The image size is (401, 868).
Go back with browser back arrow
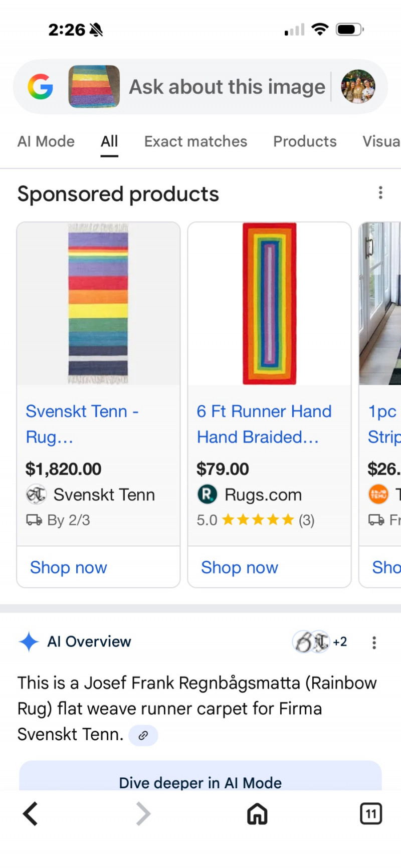click(31, 813)
